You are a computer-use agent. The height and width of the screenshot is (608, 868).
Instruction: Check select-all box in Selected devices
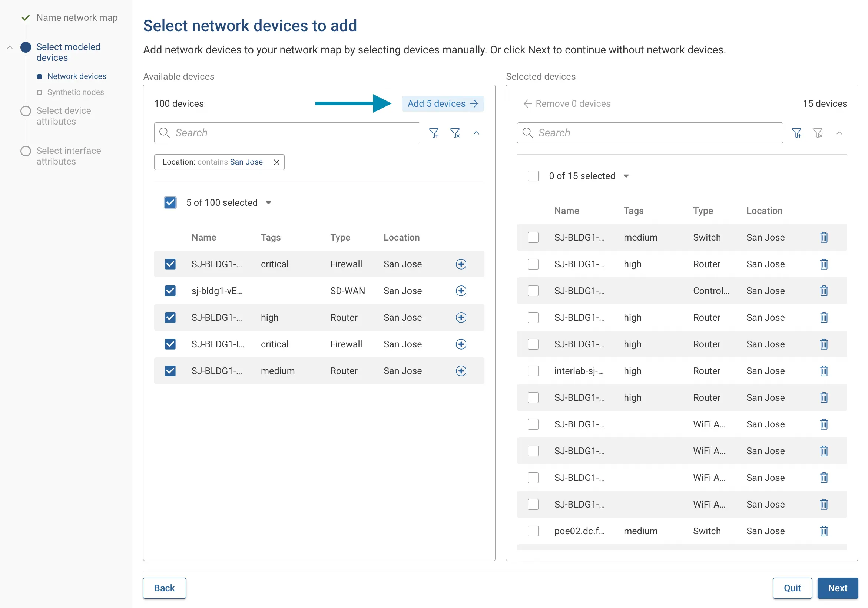click(533, 176)
